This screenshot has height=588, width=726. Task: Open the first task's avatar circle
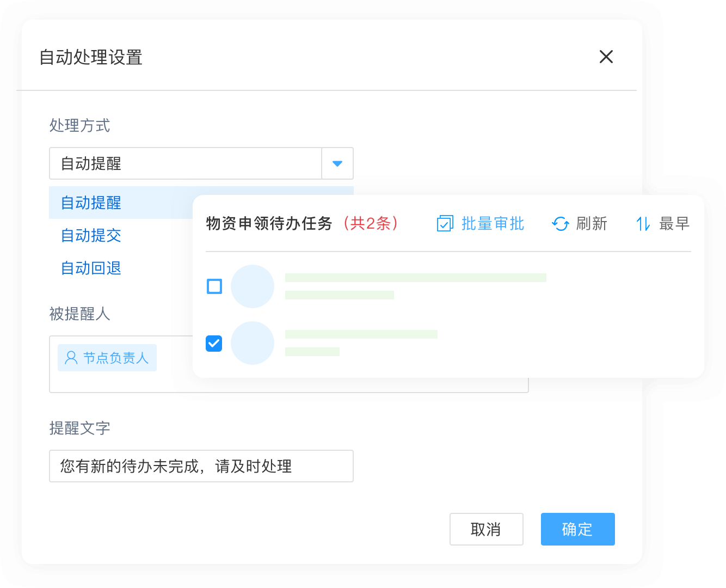coord(253,286)
